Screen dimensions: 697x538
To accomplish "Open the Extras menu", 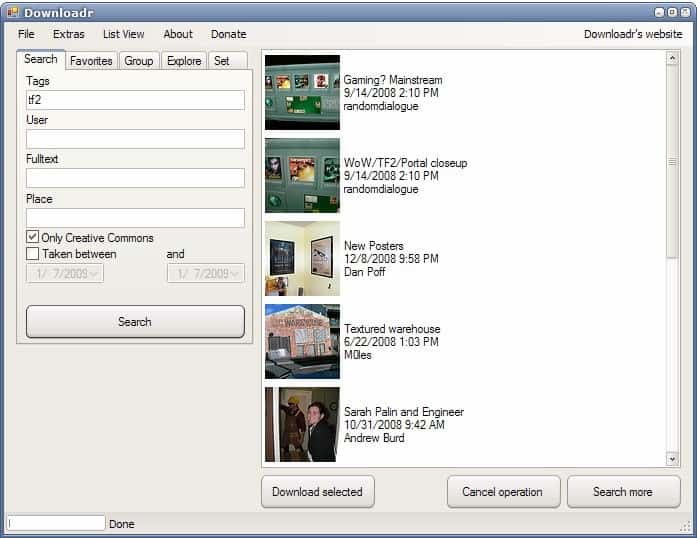I will coord(68,34).
